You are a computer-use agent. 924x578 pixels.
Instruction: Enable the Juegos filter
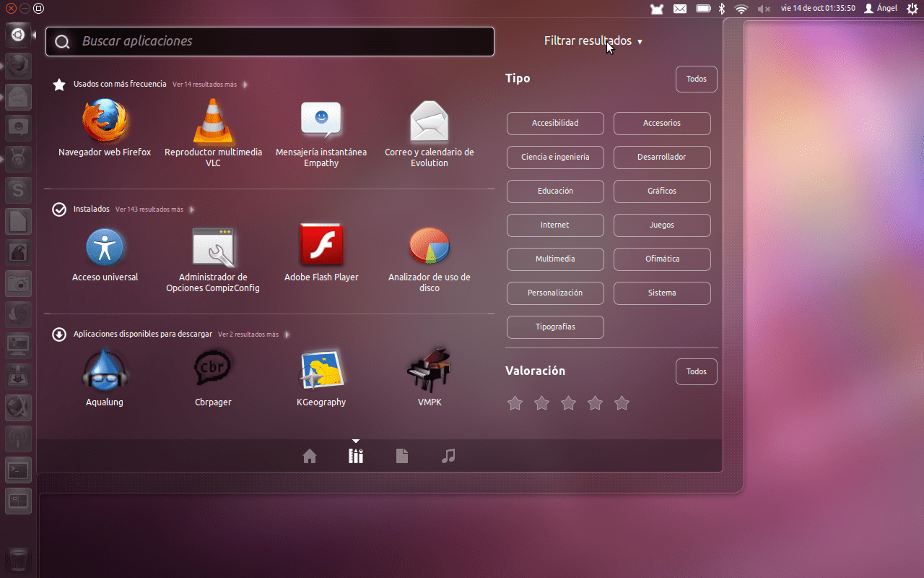(662, 225)
